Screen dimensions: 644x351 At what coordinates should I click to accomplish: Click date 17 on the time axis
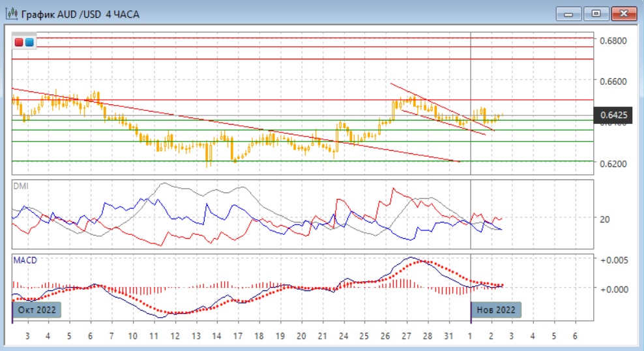238,335
